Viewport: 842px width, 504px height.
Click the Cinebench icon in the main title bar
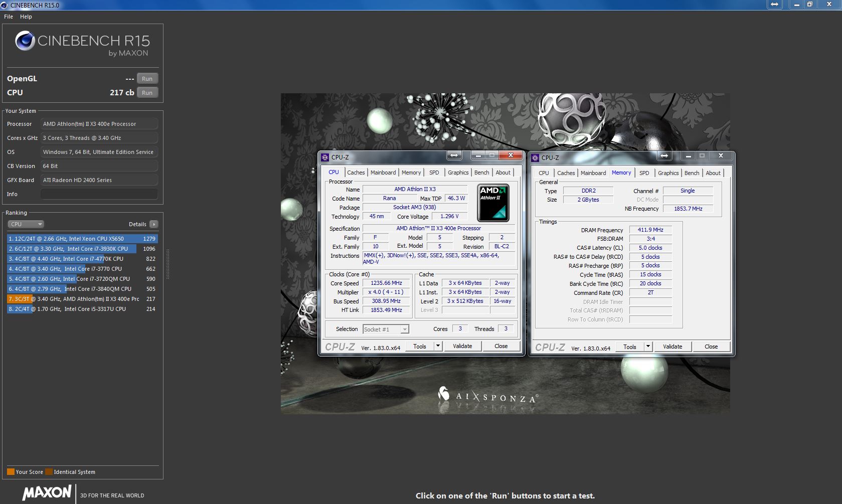5,5
